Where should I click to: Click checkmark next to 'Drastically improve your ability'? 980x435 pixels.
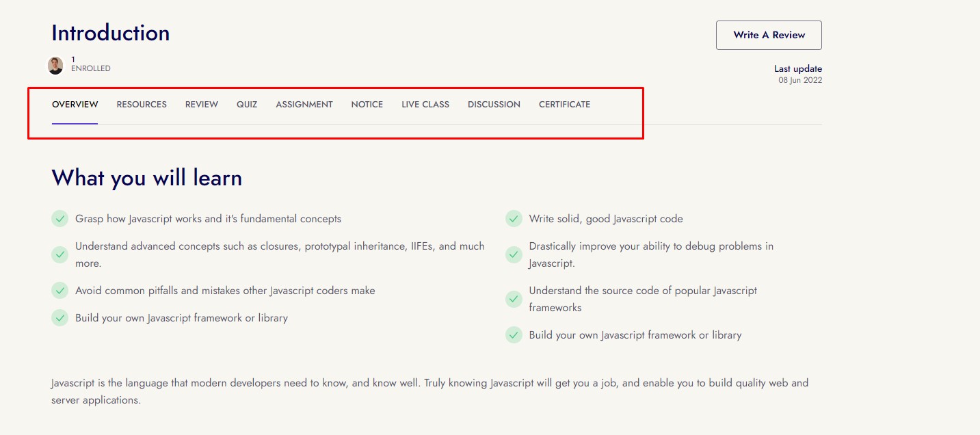[x=514, y=254]
